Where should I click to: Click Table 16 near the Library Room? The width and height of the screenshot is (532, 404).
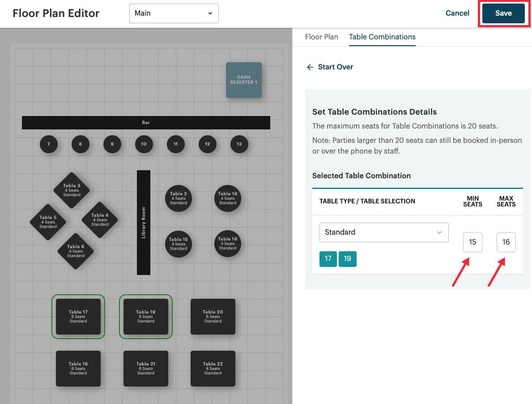(227, 244)
